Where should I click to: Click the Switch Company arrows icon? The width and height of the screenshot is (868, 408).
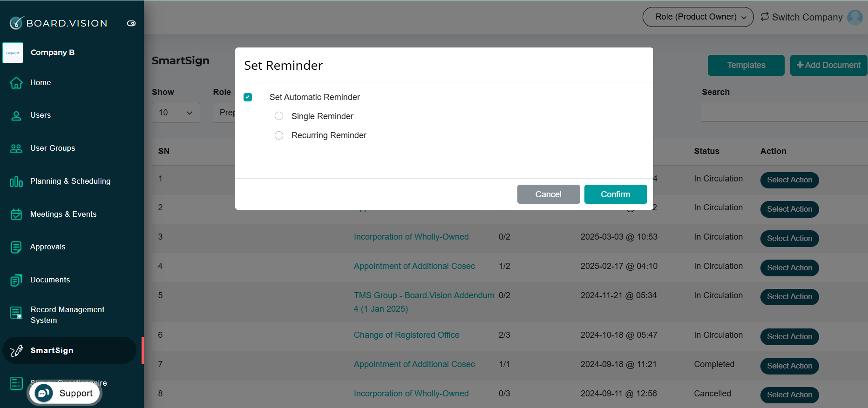click(765, 17)
